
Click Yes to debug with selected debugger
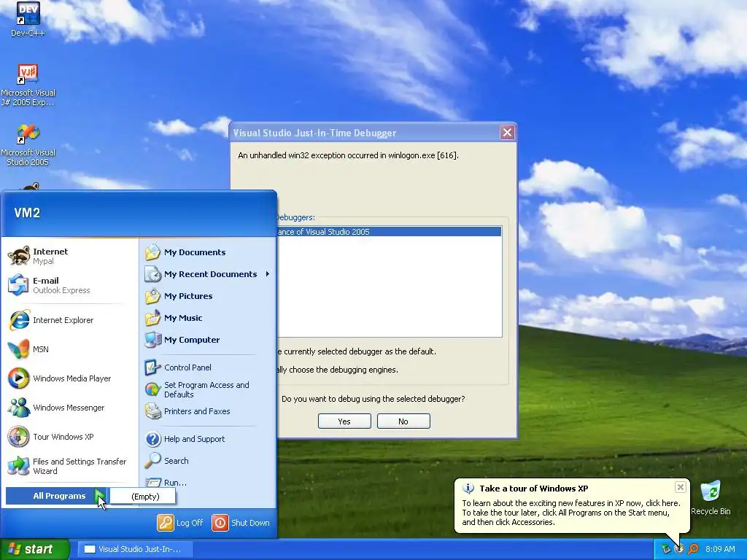pos(344,421)
